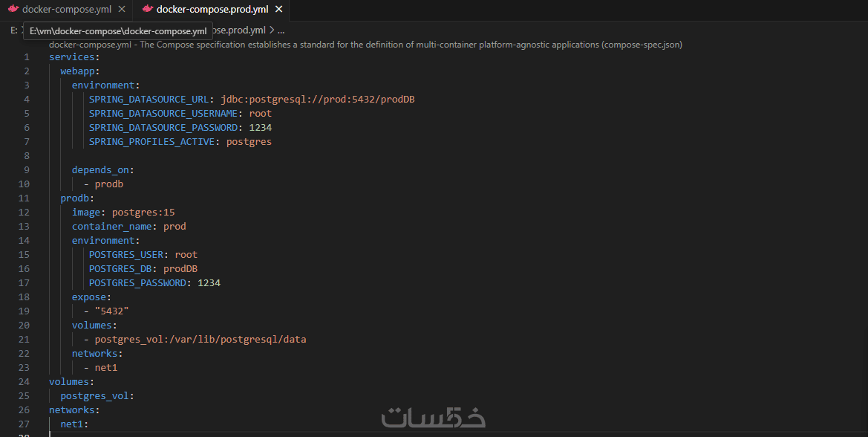
Task: Click the net1 entry under top-level networks
Action: coord(74,424)
